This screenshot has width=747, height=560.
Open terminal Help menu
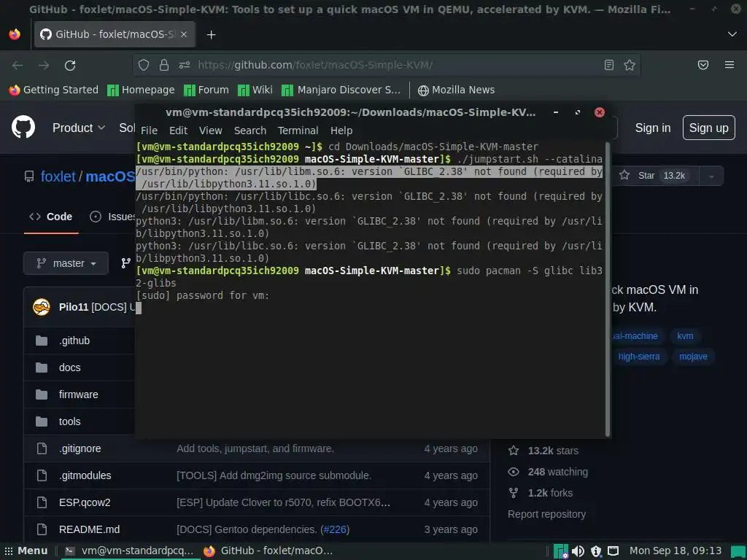341,131
